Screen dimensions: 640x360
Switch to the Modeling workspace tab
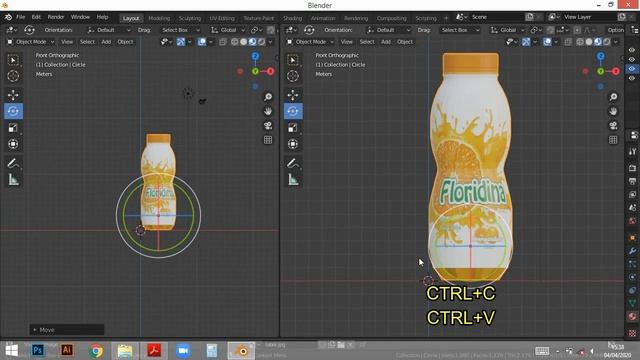[159, 18]
